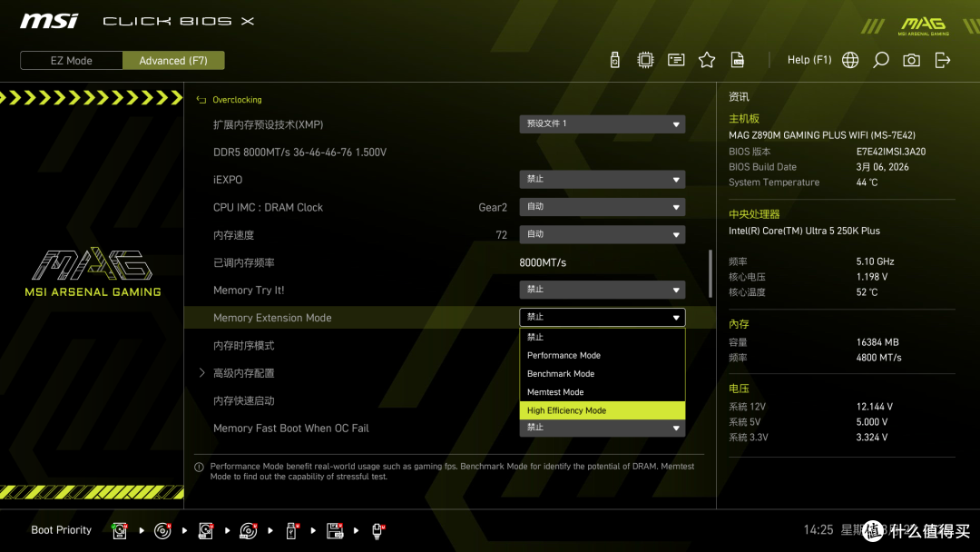Click the 5.10 GHz CPU frequency value
Viewport: 980px width, 552px height.
coord(875,261)
